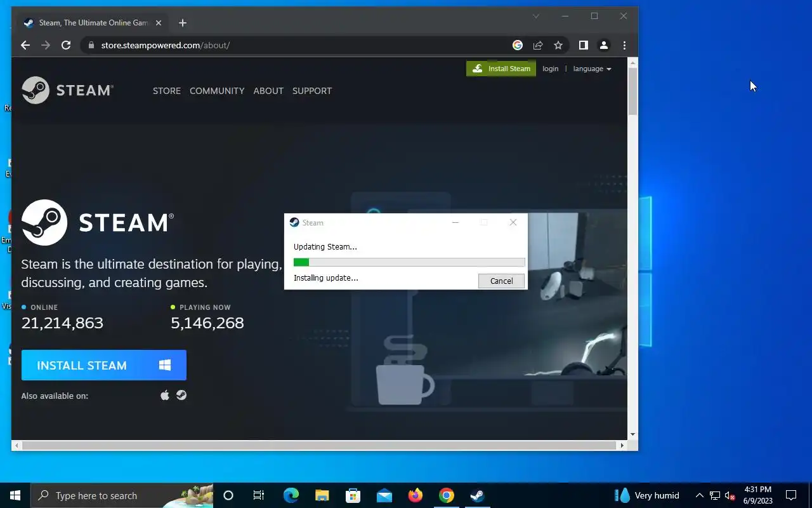Click the Chrome taskbar icon
Screen dimensions: 812x508
[447, 495]
